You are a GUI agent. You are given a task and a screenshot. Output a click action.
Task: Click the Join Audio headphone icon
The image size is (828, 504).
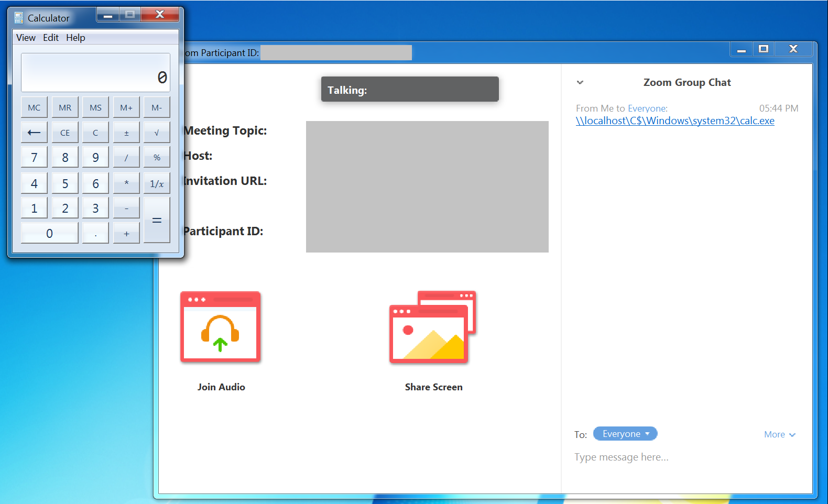click(221, 327)
